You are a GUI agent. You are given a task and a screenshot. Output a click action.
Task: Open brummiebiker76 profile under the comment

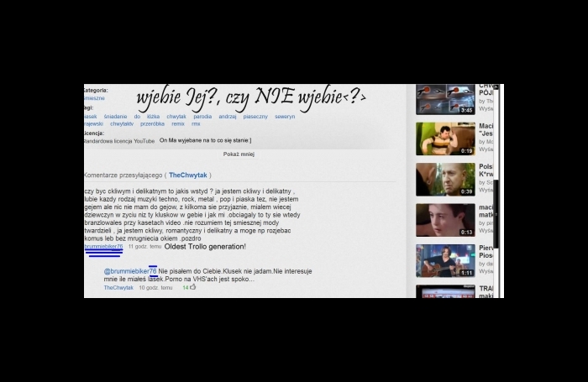pyautogui.click(x=102, y=247)
